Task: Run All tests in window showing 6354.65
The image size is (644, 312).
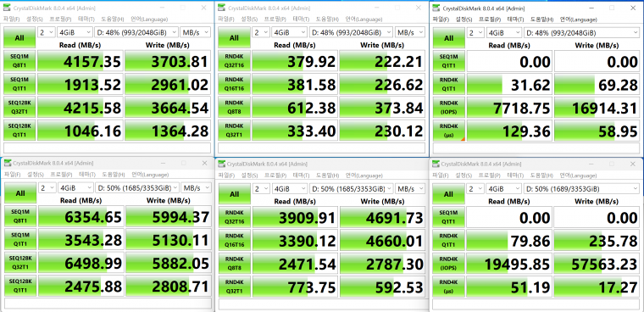Action: pos(19,193)
